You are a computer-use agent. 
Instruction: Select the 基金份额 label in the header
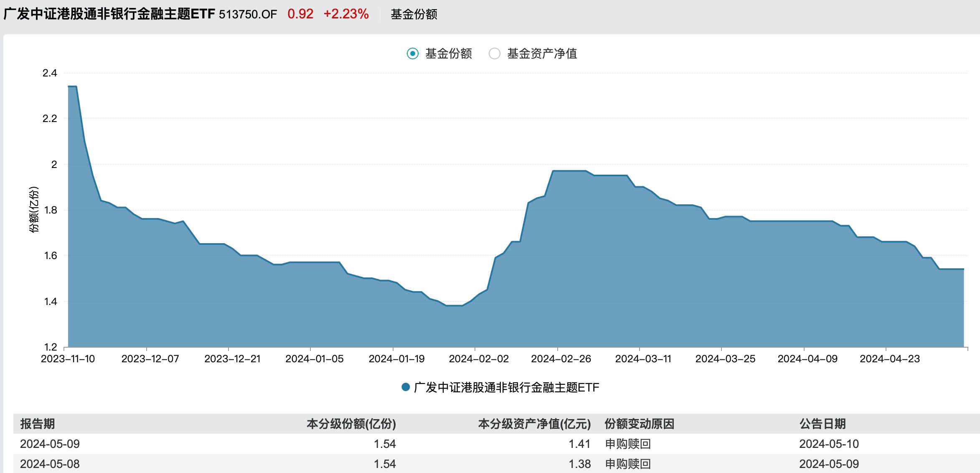tap(414, 14)
